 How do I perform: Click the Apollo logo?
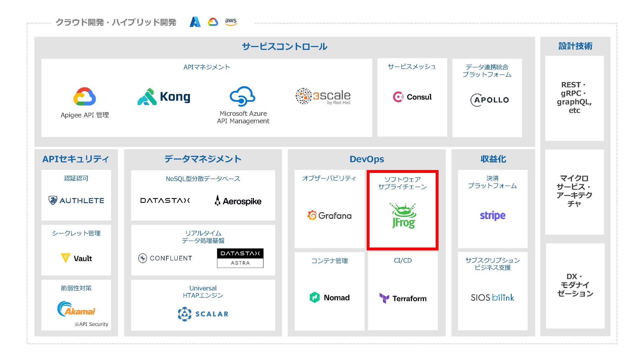[490, 100]
